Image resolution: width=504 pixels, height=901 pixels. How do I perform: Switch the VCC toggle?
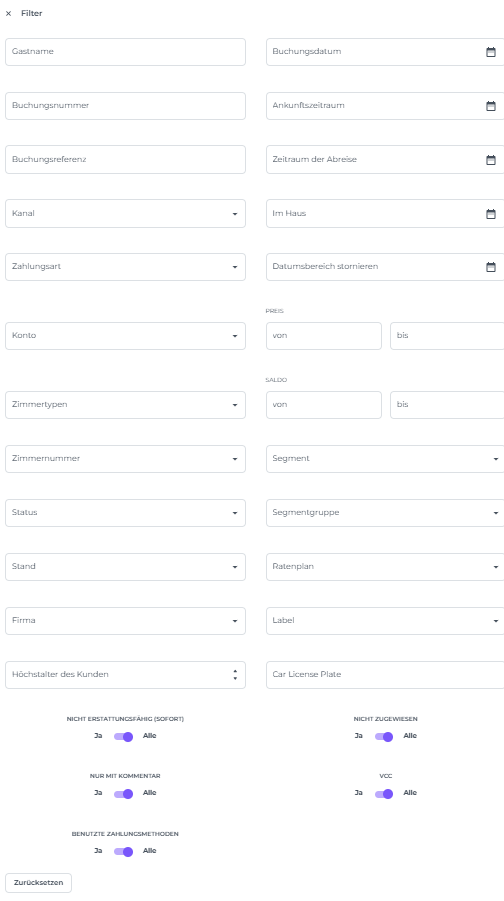(x=384, y=794)
